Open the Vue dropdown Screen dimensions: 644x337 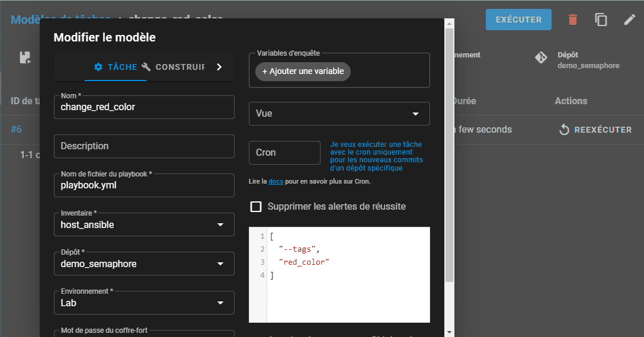tap(339, 114)
